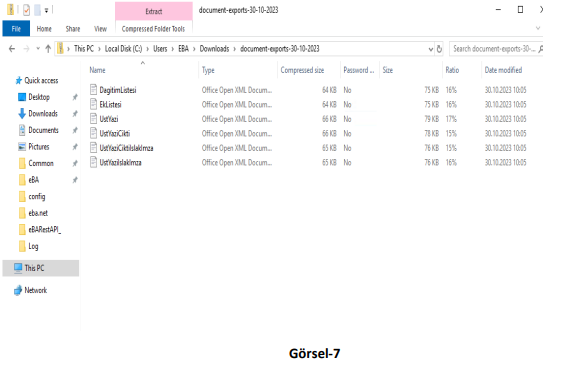This screenshot has height=372, width=569.
Task: Select the Compressed Folder Tools tab
Action: click(153, 29)
